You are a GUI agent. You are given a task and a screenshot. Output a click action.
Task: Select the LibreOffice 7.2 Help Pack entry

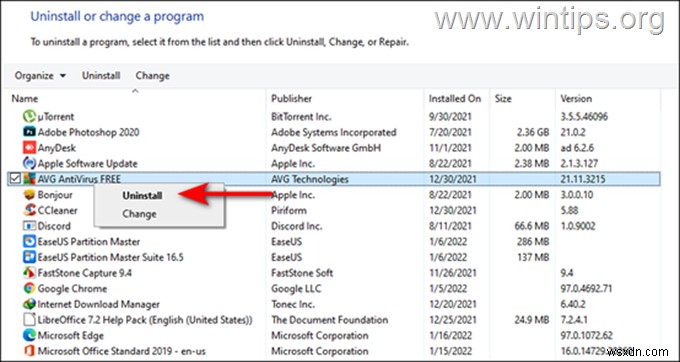(x=145, y=320)
